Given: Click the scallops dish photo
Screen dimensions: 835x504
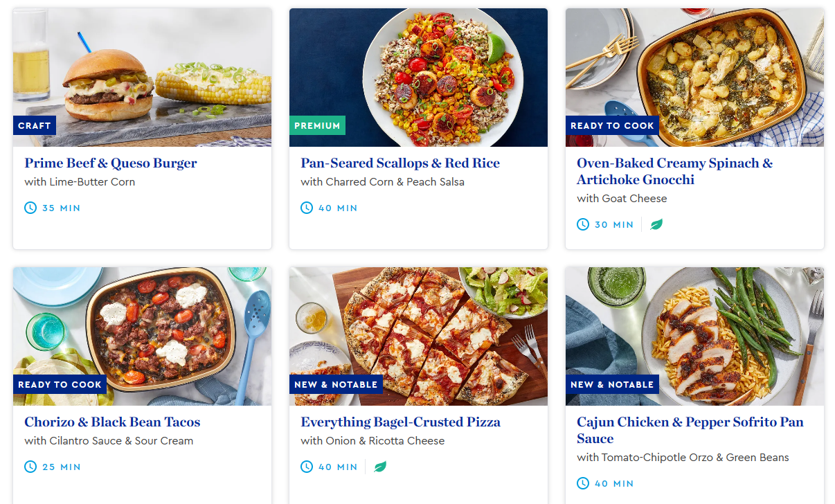Looking at the screenshot, I should (x=417, y=77).
